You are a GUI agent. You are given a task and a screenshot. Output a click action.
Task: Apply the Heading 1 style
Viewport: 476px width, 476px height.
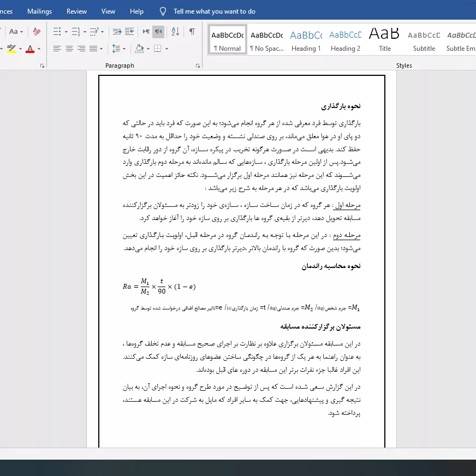[306, 40]
